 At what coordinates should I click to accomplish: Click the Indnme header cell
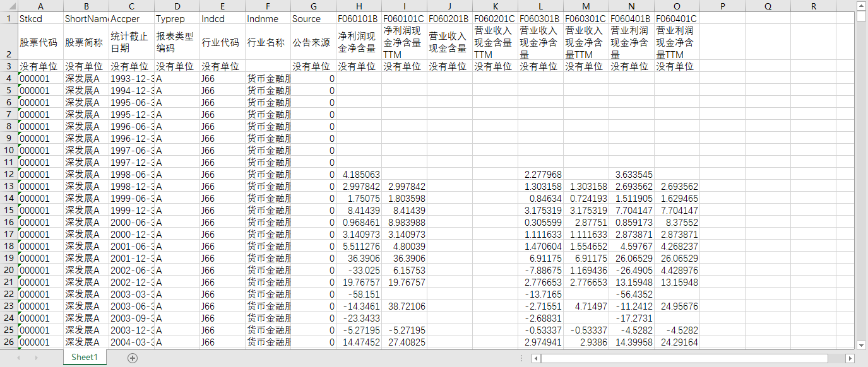(268, 18)
